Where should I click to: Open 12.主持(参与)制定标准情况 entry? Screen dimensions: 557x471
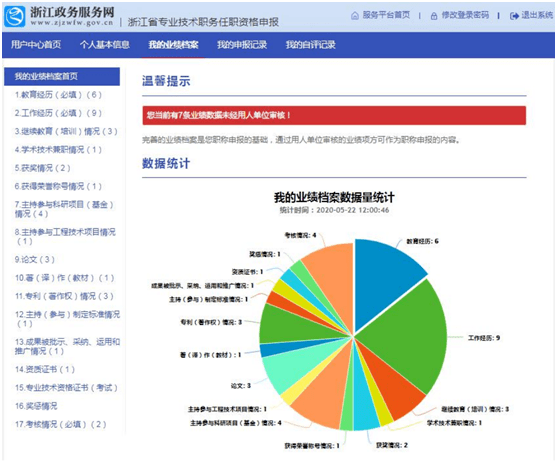(x=67, y=319)
